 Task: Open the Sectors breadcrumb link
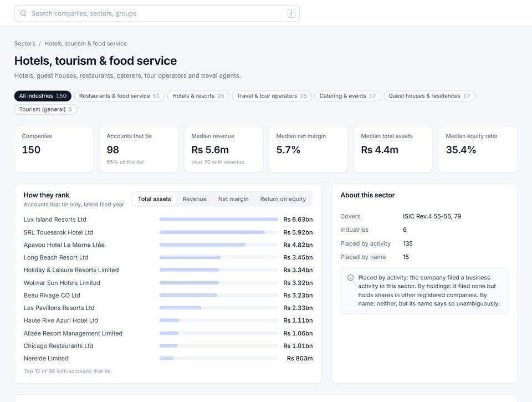point(24,43)
